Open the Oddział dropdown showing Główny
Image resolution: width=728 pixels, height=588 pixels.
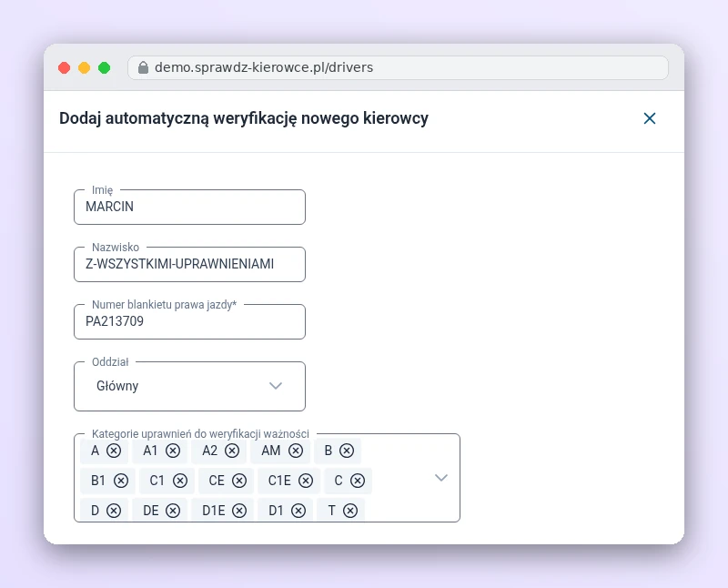click(189, 387)
